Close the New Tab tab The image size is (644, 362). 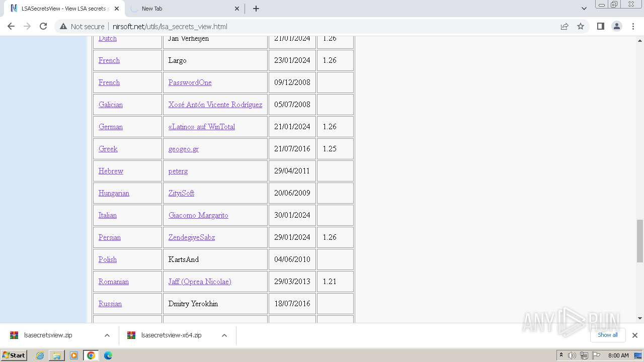237,9
